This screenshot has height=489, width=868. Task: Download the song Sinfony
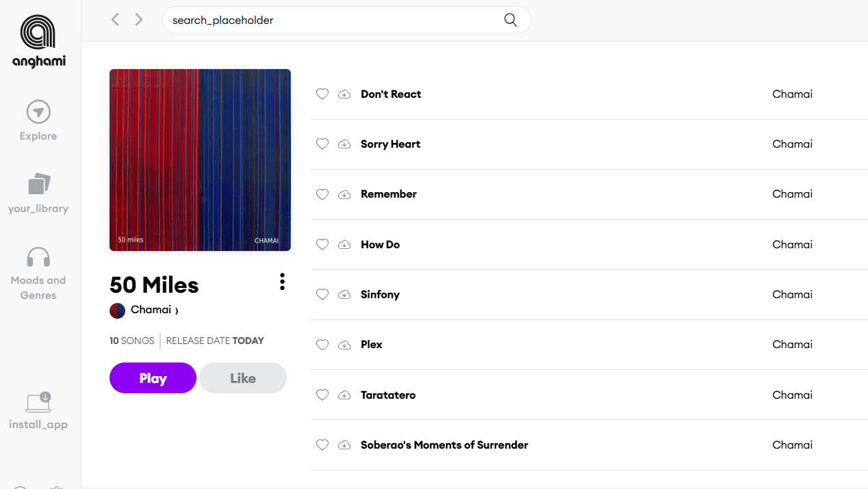(344, 295)
